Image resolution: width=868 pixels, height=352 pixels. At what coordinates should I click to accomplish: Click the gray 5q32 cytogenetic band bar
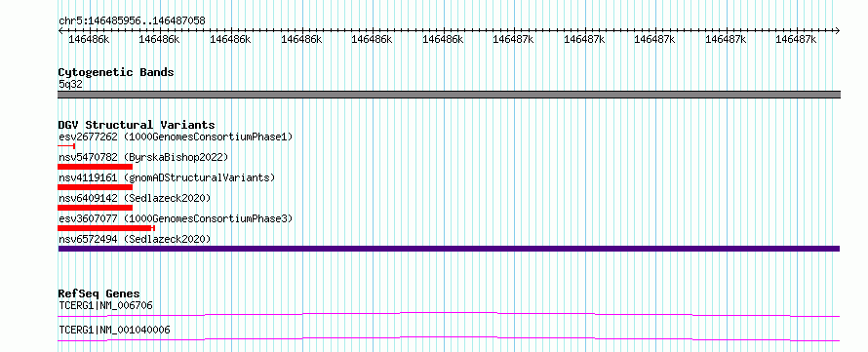click(449, 95)
